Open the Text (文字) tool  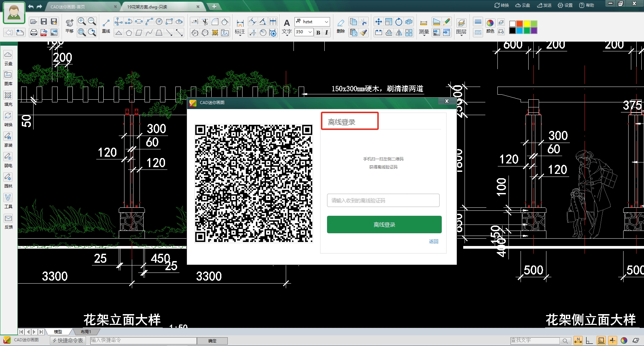[287, 25]
